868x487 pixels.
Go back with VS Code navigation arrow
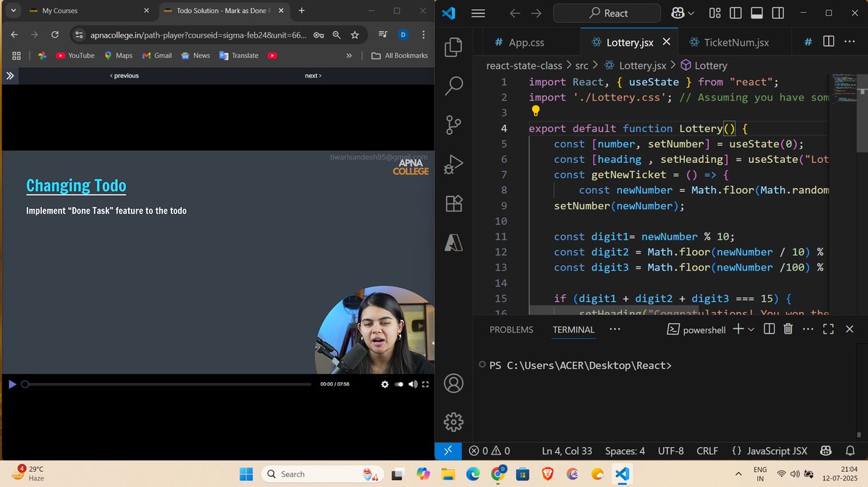[x=515, y=13]
